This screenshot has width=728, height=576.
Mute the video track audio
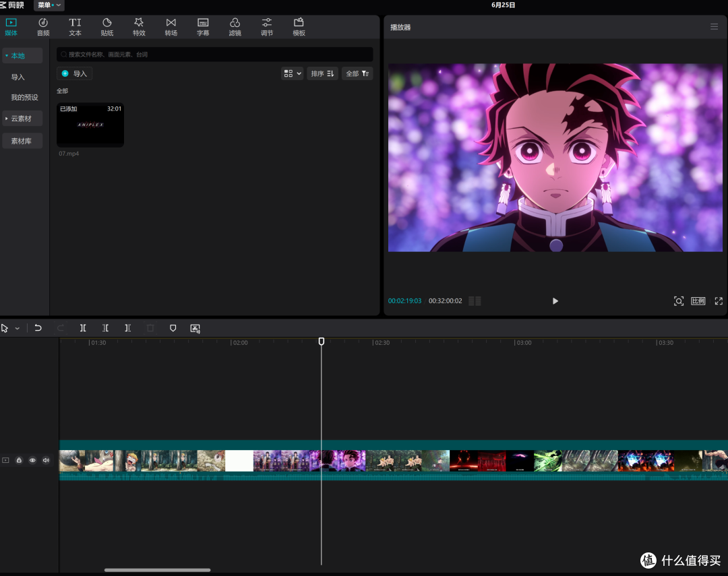46,460
